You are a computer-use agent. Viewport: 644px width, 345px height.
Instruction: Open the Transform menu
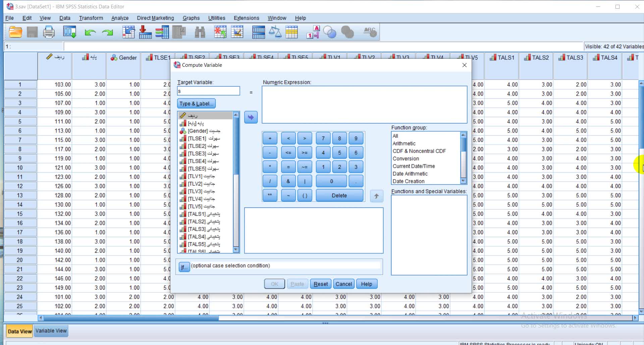click(x=91, y=18)
